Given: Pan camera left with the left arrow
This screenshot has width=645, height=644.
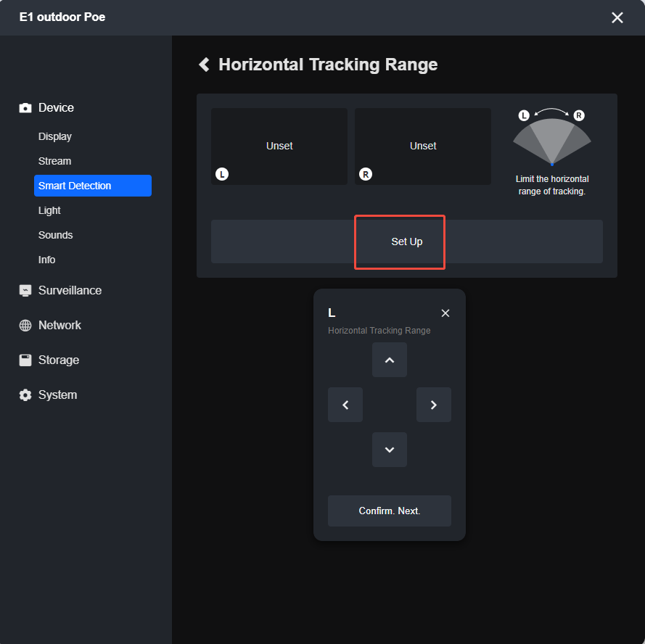Looking at the screenshot, I should 345,405.
